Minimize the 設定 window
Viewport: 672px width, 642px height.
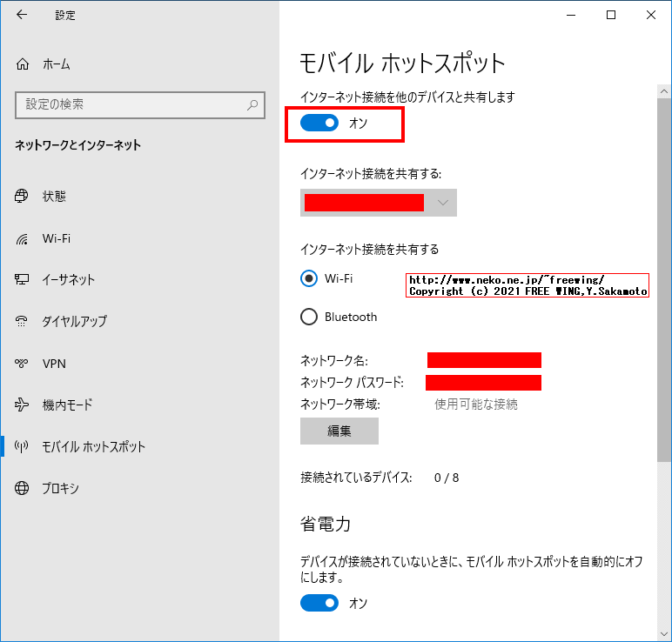[571, 15]
